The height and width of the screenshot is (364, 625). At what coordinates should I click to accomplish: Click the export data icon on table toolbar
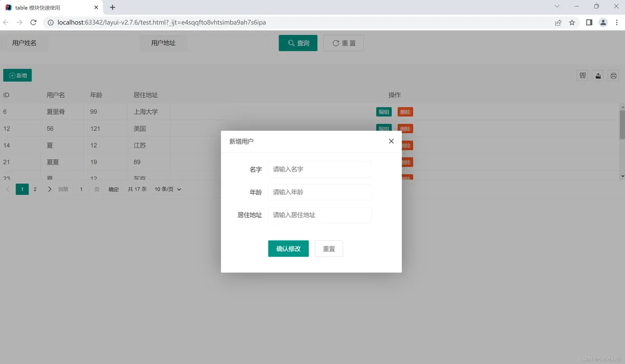[x=597, y=76]
